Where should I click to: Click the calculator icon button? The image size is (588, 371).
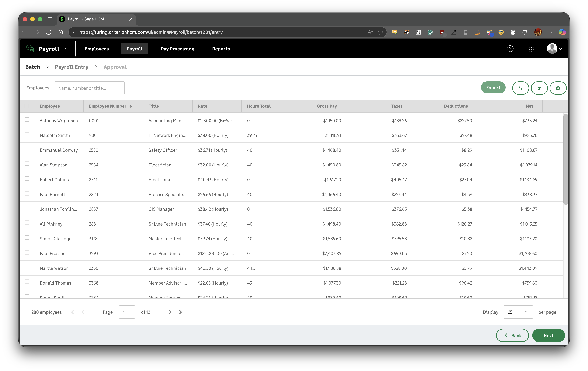[x=539, y=88]
